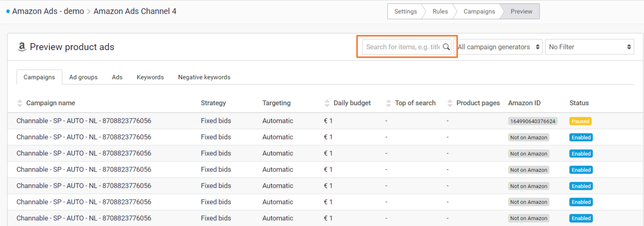
Task: Go to the Rules step
Action: click(x=440, y=11)
